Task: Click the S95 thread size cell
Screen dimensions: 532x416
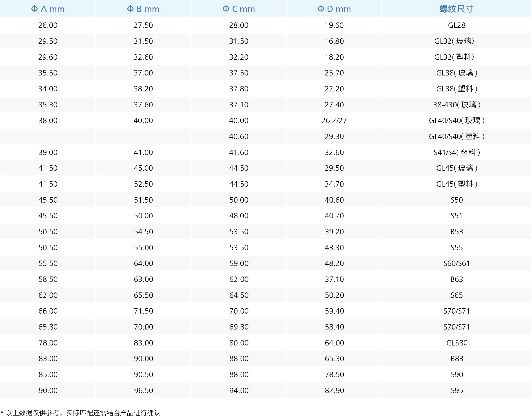Action: [457, 391]
